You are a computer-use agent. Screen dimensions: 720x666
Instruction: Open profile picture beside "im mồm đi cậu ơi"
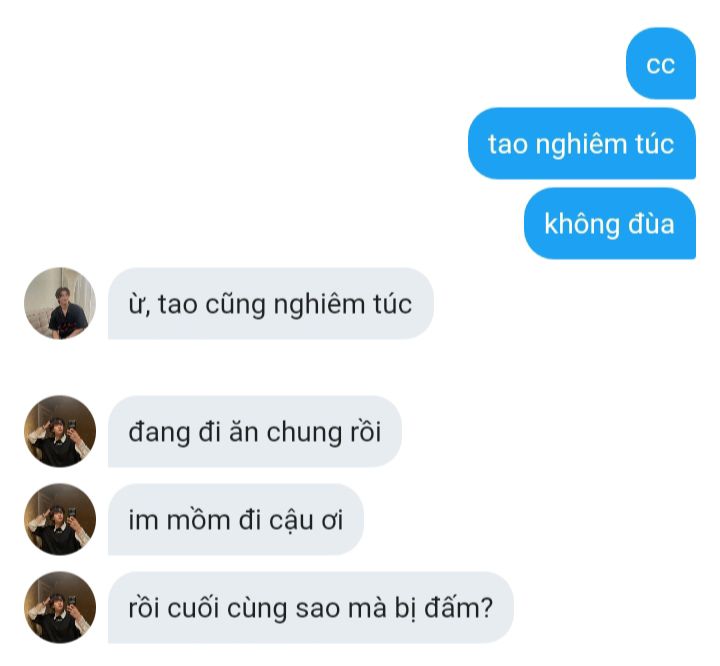click(x=60, y=519)
